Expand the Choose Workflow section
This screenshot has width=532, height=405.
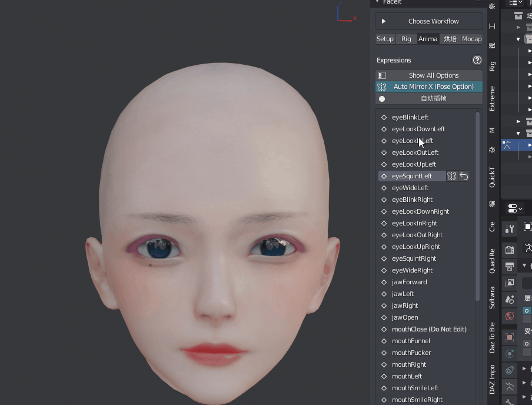pyautogui.click(x=429, y=21)
